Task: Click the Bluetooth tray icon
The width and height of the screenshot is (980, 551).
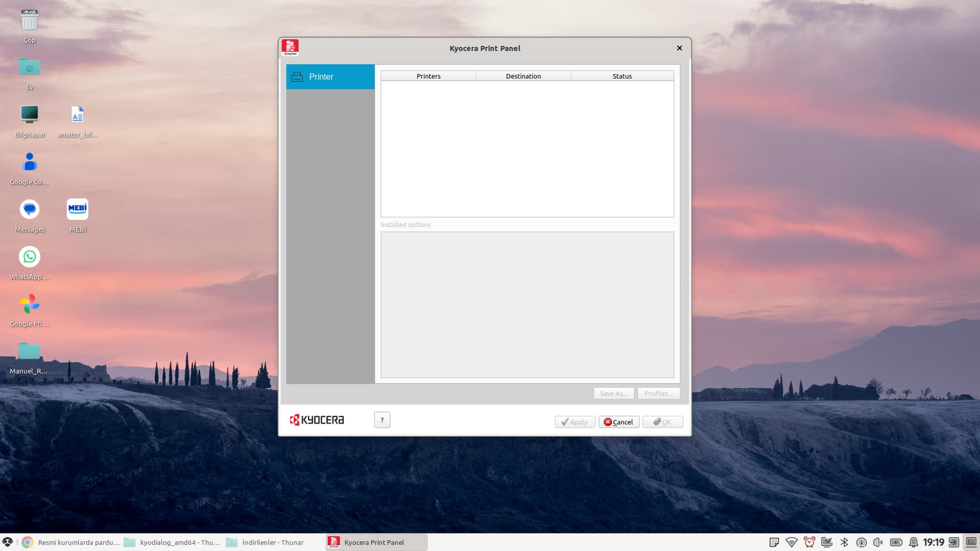Action: click(844, 542)
